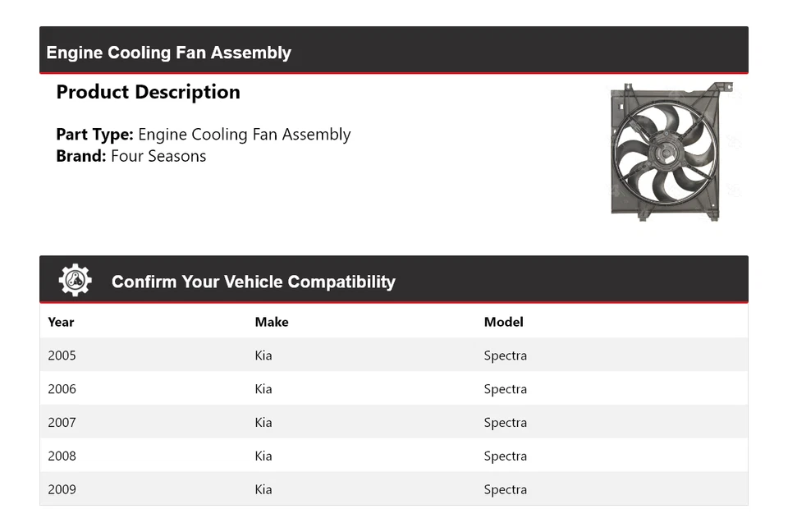
Task: Click the 2005 year cell
Action: [62, 355]
